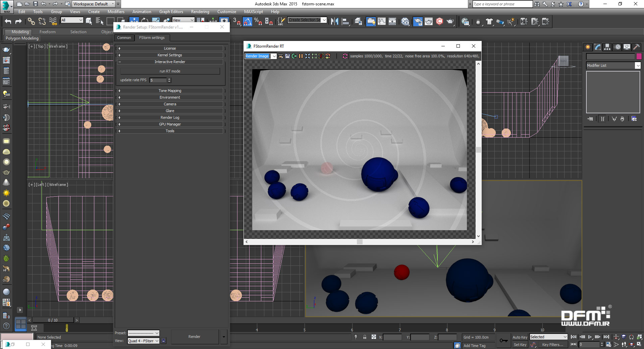
Task: Open the Graph Editors menu
Action: tap(171, 12)
